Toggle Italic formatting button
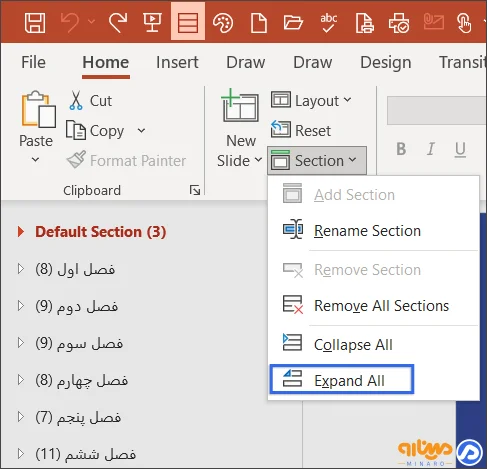The width and height of the screenshot is (487, 469). point(431,149)
